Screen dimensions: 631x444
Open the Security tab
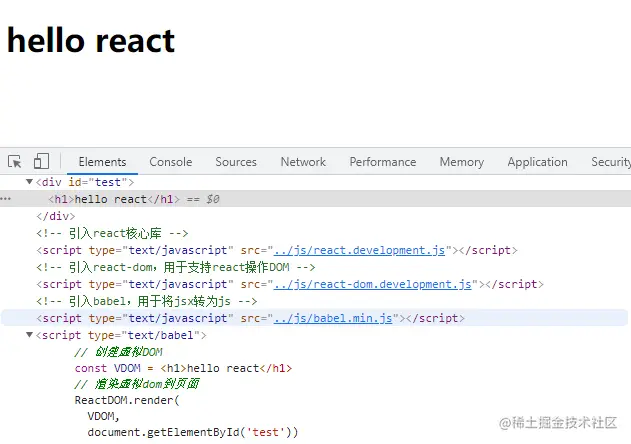pyautogui.click(x=610, y=162)
